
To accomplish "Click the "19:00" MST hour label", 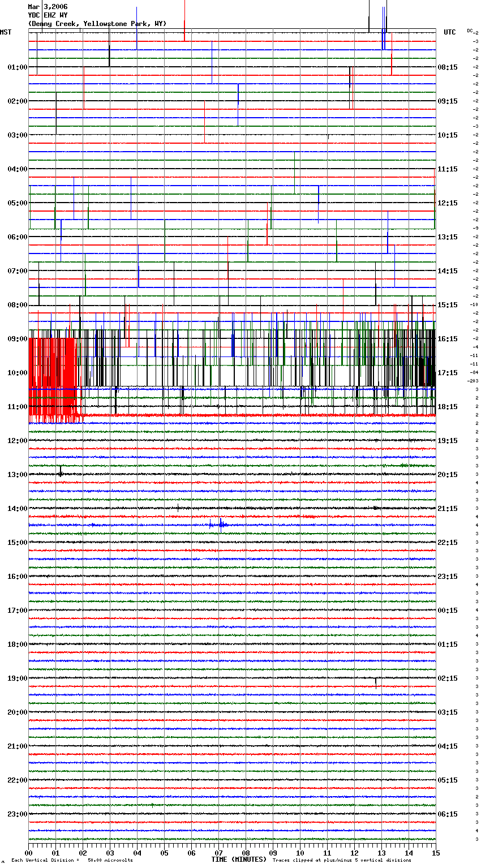I will pyautogui.click(x=18, y=678).
